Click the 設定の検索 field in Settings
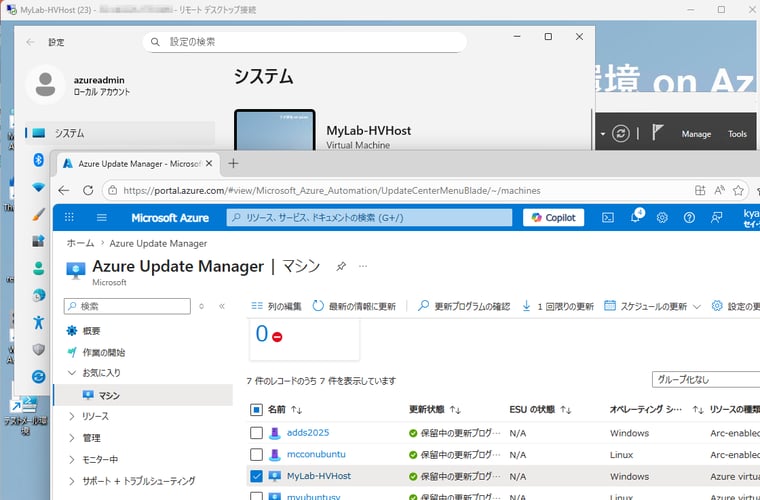 (304, 42)
